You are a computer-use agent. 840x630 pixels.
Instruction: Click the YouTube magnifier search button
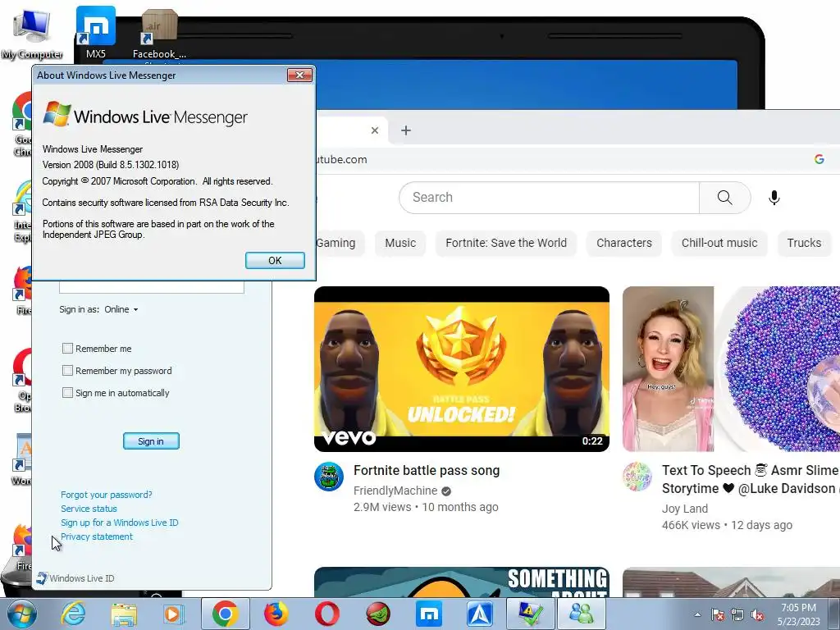click(725, 198)
